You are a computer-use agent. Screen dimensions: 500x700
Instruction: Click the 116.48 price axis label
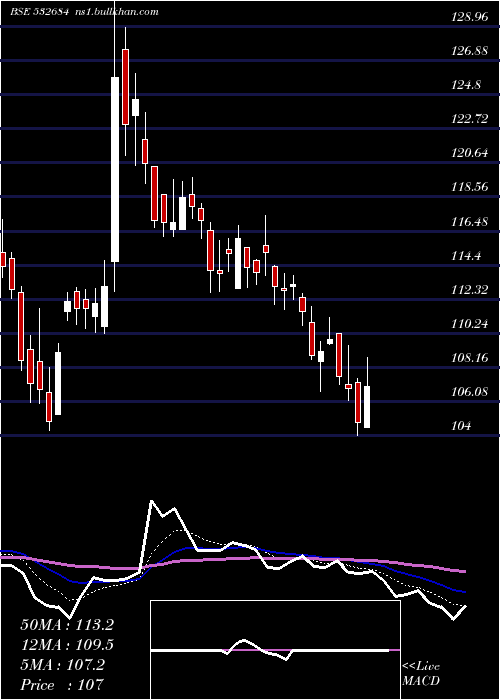(x=470, y=221)
